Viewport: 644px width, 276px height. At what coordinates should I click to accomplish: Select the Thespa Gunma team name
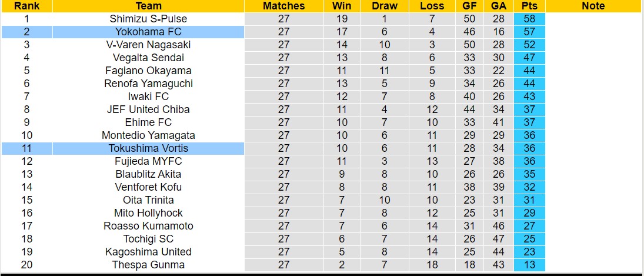148,265
